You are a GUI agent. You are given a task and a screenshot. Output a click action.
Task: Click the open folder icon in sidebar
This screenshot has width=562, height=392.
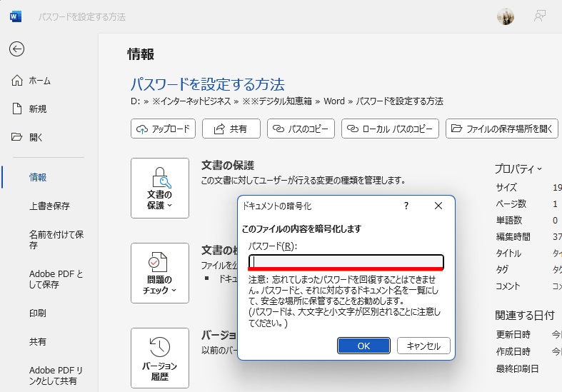[17, 137]
